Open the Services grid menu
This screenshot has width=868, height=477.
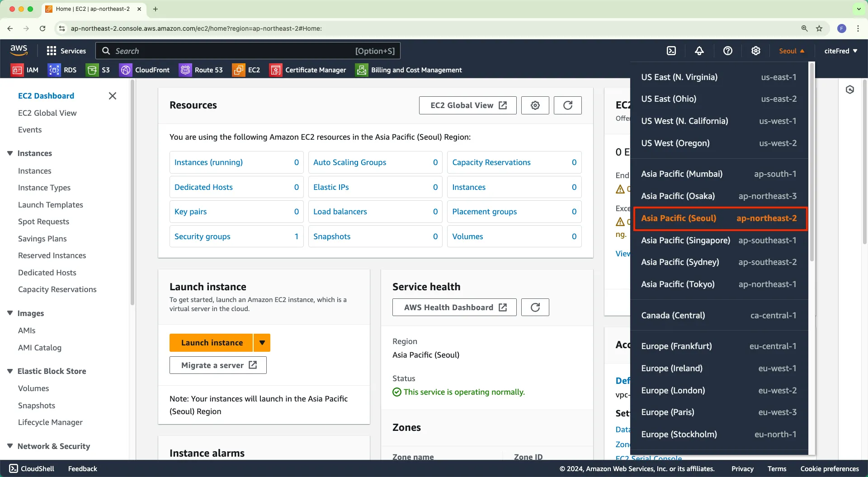(66, 51)
